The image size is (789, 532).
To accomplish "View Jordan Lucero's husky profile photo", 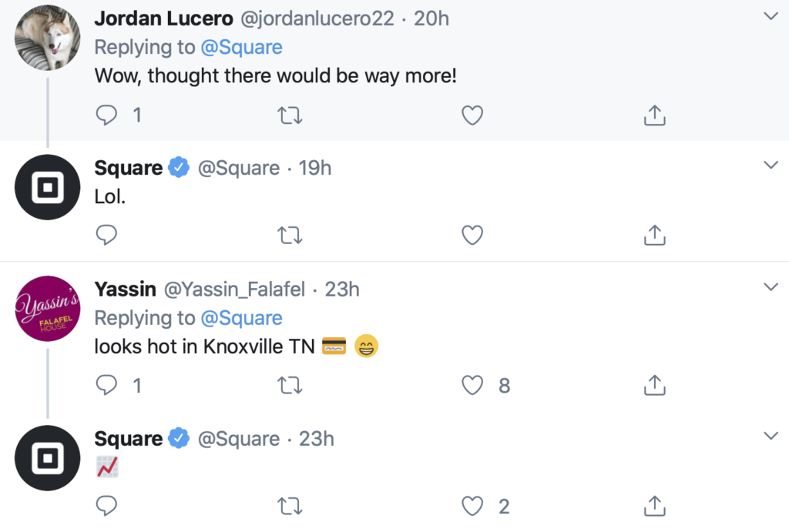I will (x=48, y=37).
